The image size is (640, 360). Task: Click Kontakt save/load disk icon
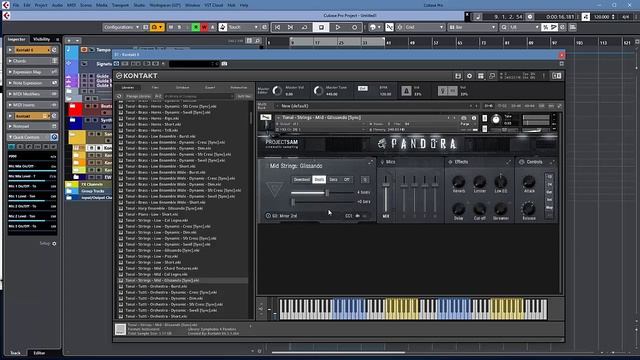click(458, 76)
